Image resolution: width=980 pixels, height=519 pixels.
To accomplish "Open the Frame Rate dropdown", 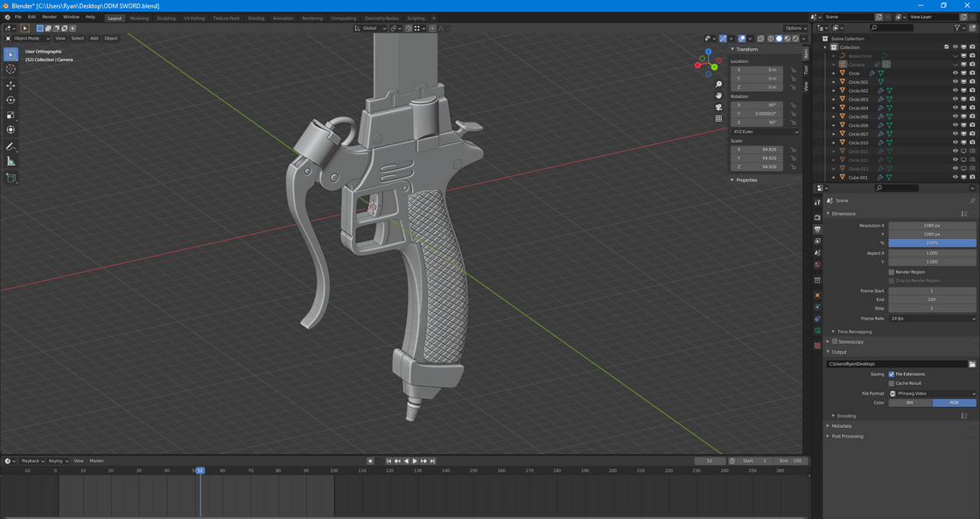I will [x=930, y=319].
